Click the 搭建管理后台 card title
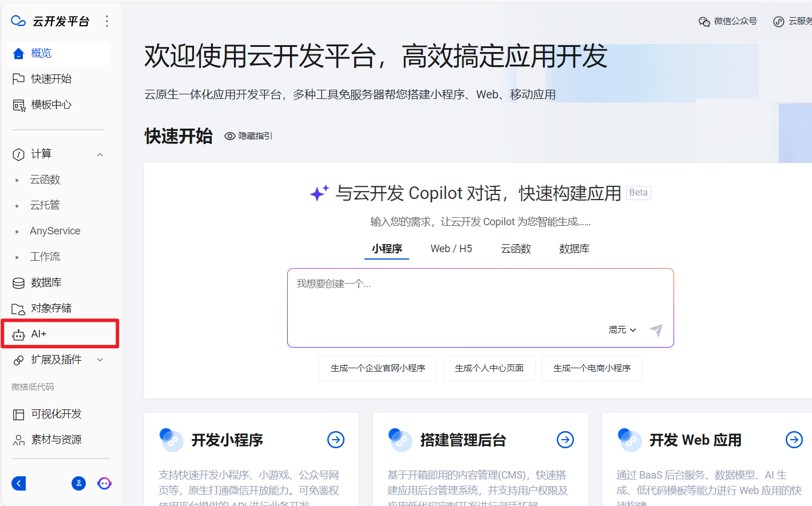The height and width of the screenshot is (506, 812). (x=463, y=440)
